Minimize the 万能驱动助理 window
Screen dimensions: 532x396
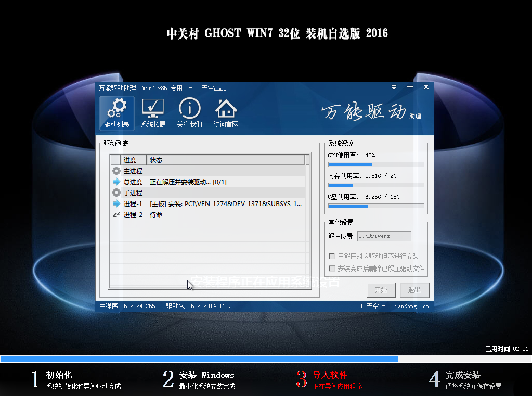click(x=410, y=87)
